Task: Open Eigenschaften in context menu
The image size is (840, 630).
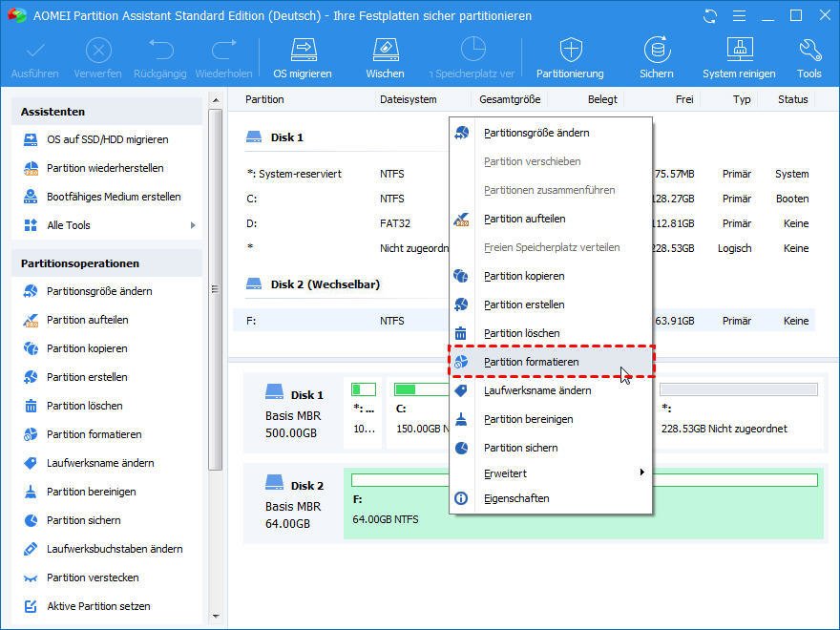Action: tap(551, 498)
